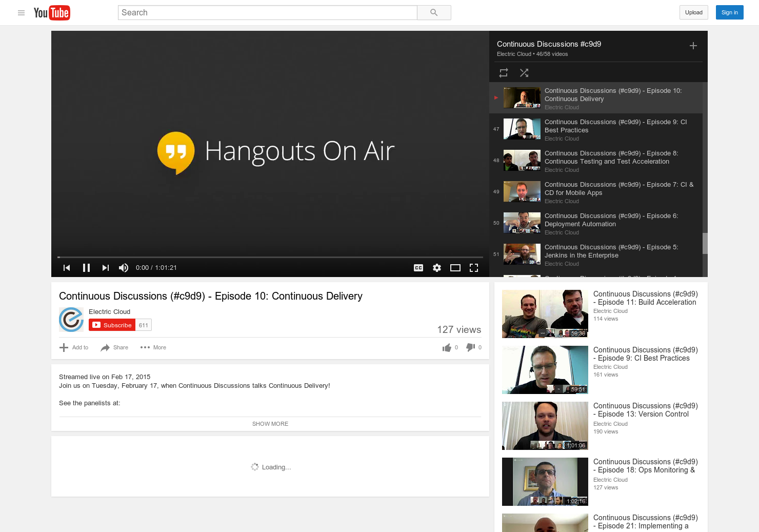Enter full screen mode
Viewport: 759px width, 532px height.
point(474,268)
